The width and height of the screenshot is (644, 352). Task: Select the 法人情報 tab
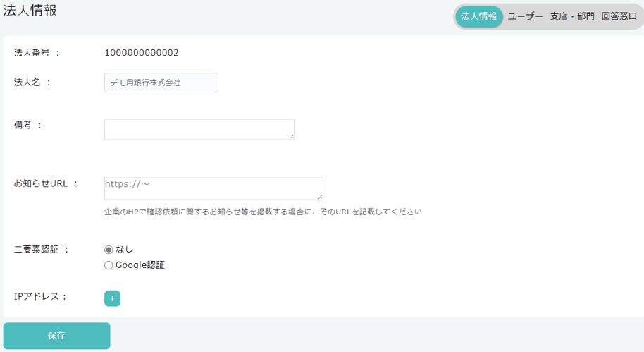479,16
